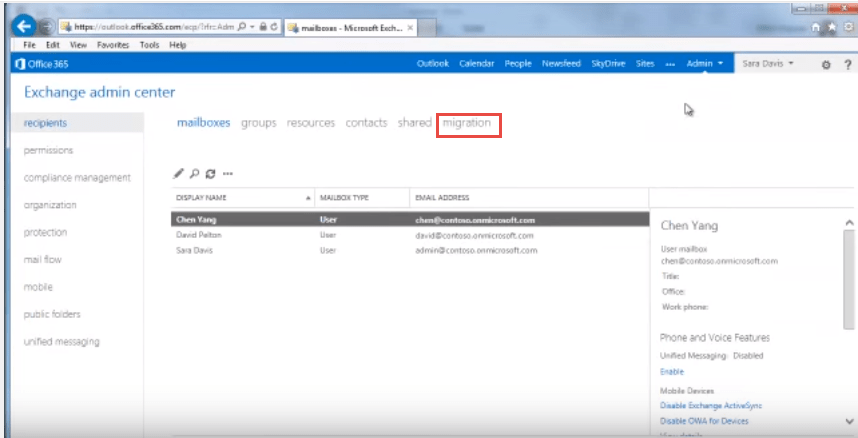The height and width of the screenshot is (438, 858).
Task: Expand the Admin dropdown menu
Action: pos(705,64)
